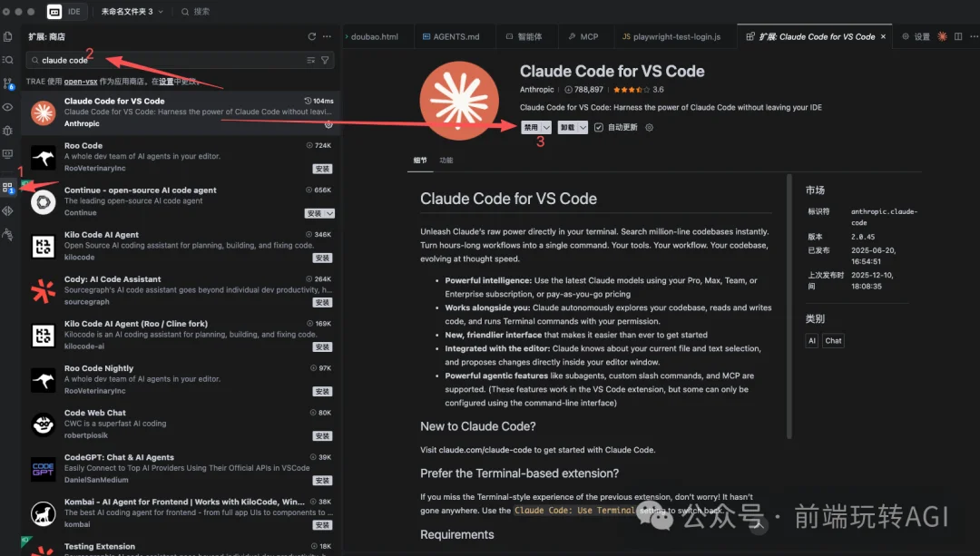Open install dropdown for Continue extension
The height and width of the screenshot is (556, 980).
point(330,213)
